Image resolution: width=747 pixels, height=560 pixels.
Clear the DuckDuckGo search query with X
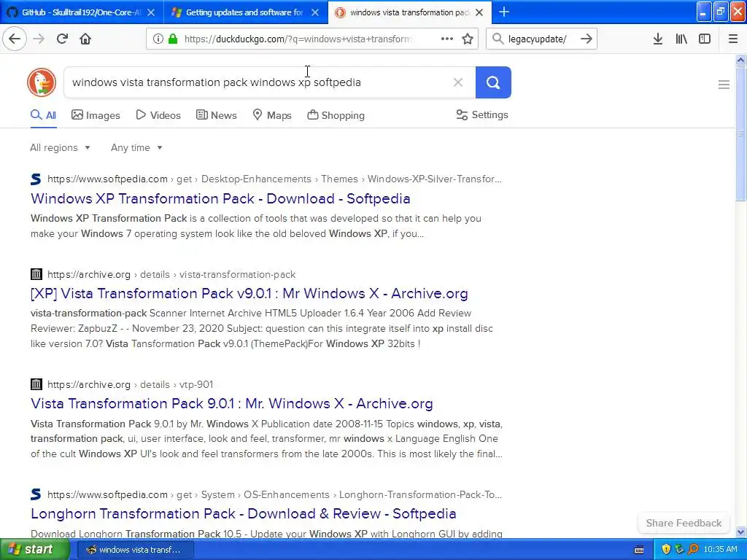(458, 82)
